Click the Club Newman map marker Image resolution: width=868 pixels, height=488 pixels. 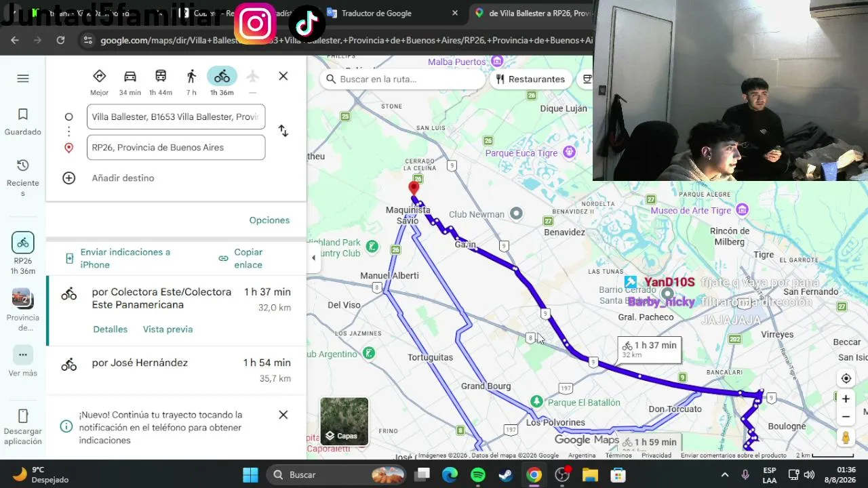pyautogui.click(x=516, y=214)
